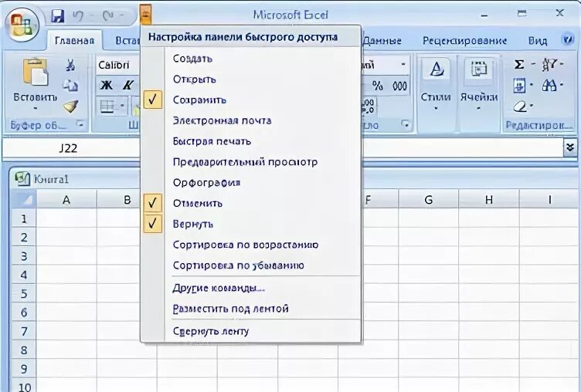Click the Find binoculars icon
Viewport: 581px width, 392px height.
[x=549, y=86]
